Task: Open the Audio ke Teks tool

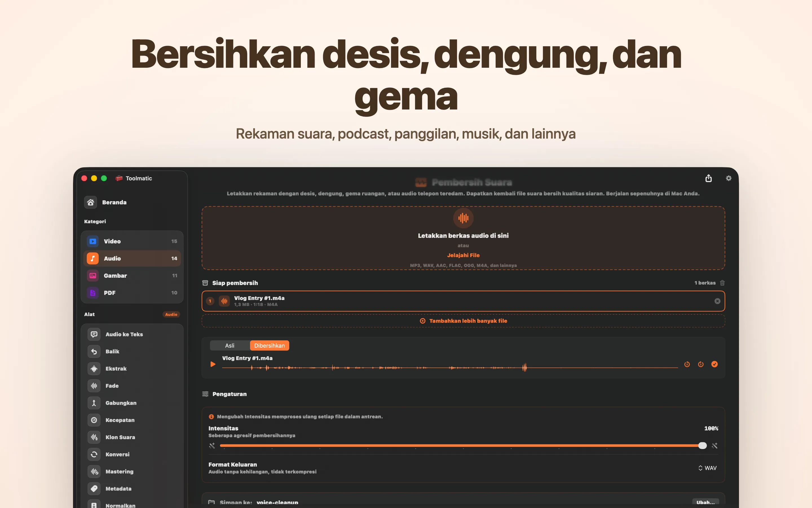Action: pos(132,334)
